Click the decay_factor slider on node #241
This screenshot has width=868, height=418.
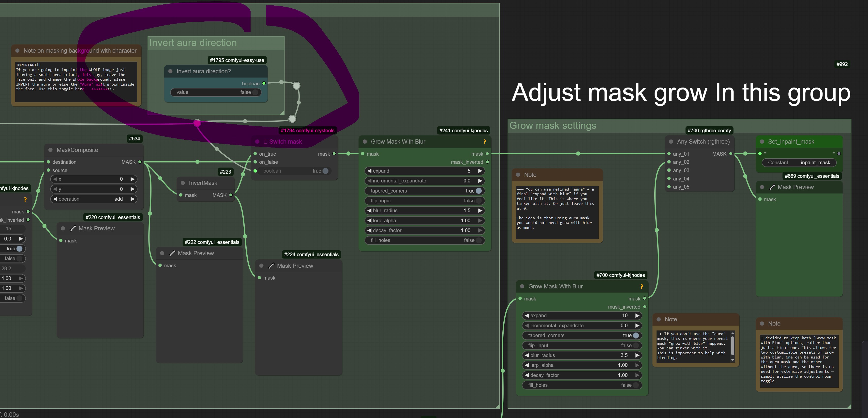[x=425, y=231]
